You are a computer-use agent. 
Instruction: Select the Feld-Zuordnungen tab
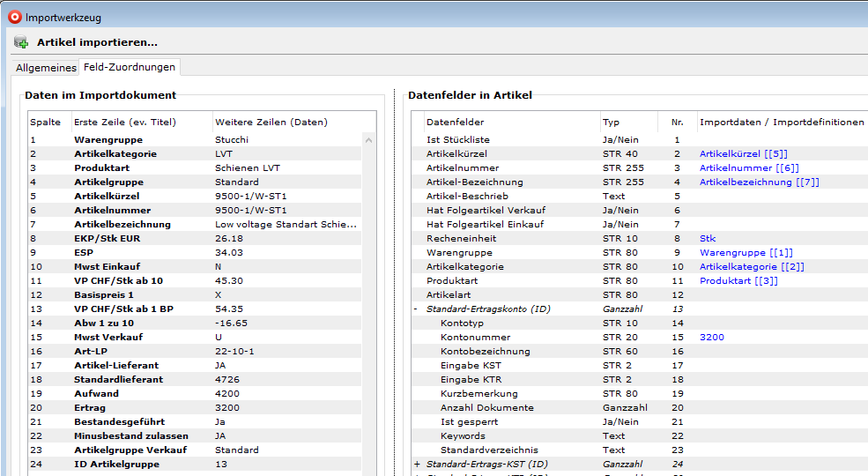click(x=130, y=67)
